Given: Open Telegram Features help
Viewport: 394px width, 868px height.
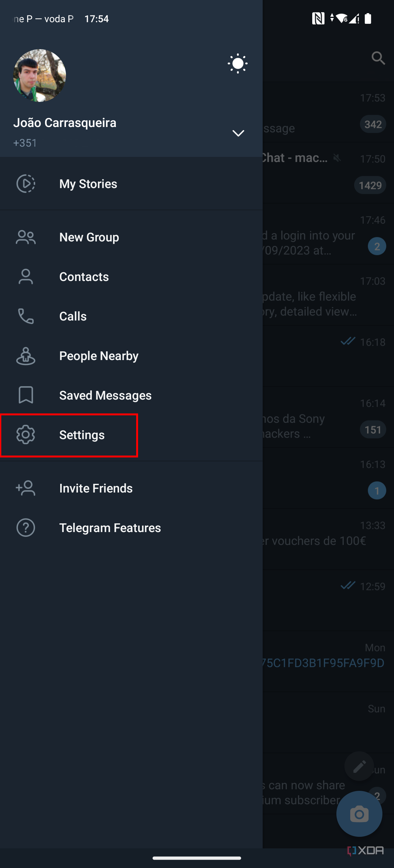Looking at the screenshot, I should [110, 527].
